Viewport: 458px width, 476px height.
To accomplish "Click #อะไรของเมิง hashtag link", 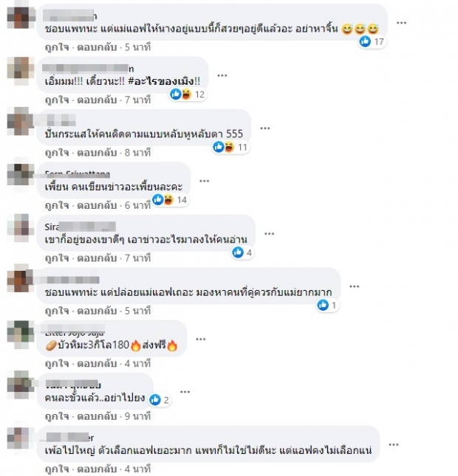I will 161,82.
